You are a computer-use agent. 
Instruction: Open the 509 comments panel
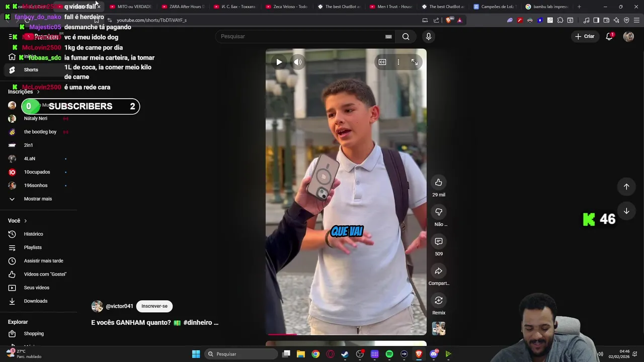[439, 242]
